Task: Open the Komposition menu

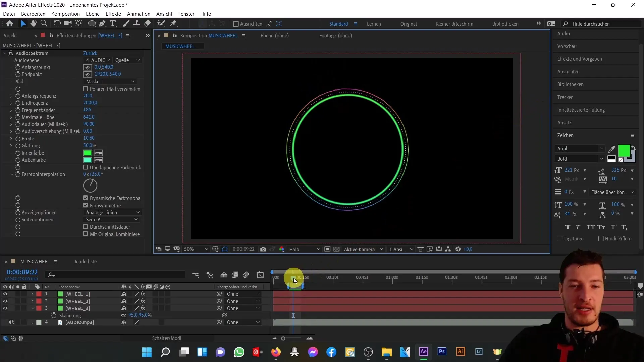Action: click(65, 14)
